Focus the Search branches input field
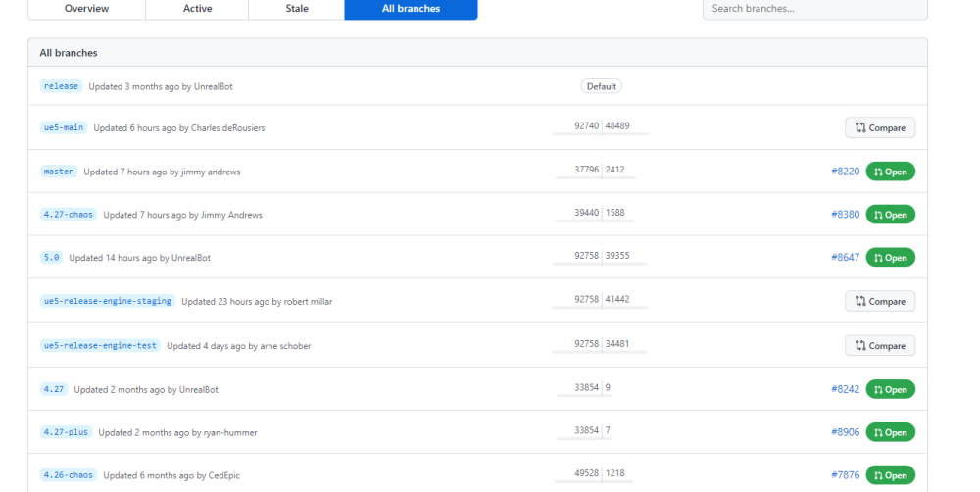 814,9
